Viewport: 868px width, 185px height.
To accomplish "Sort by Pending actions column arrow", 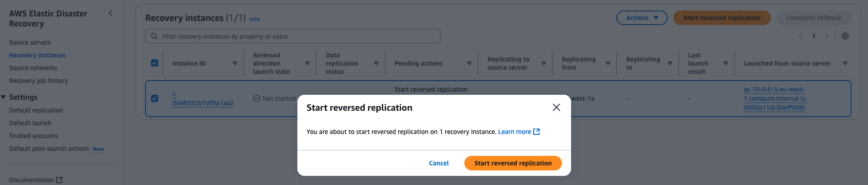I will (x=469, y=63).
